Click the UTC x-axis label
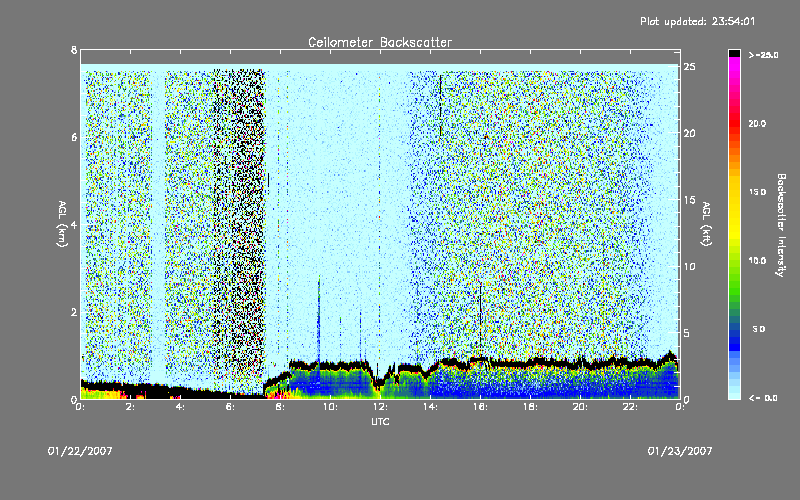The image size is (800, 500). 380,421
